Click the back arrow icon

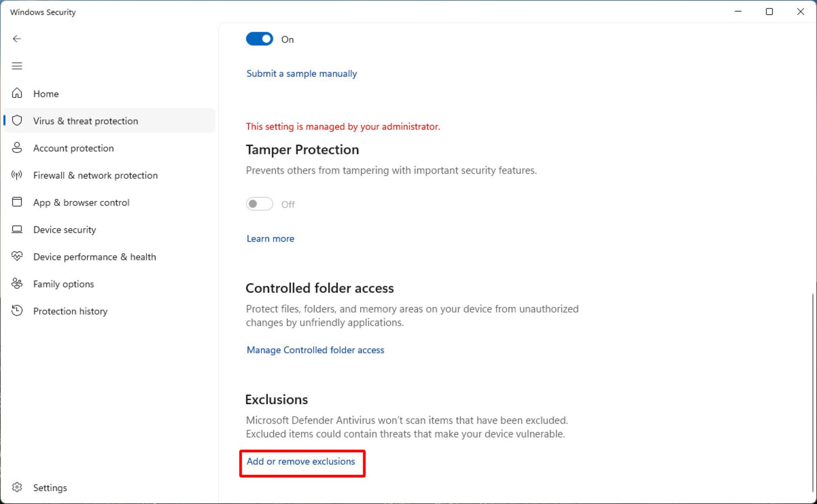pos(17,39)
